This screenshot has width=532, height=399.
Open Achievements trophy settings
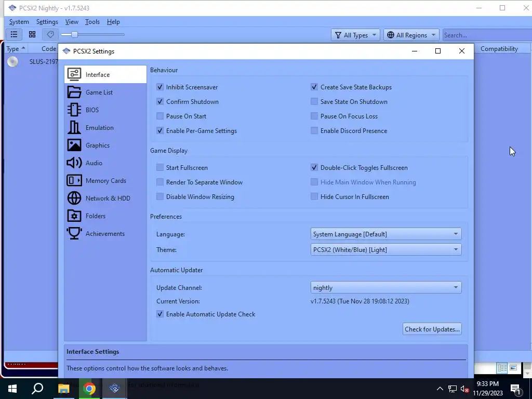pos(105,233)
